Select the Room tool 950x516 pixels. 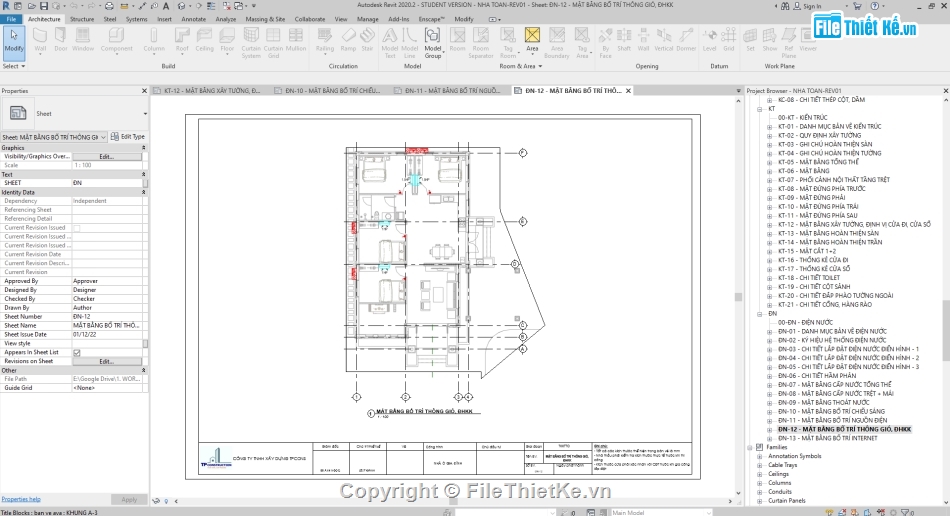[x=457, y=40]
